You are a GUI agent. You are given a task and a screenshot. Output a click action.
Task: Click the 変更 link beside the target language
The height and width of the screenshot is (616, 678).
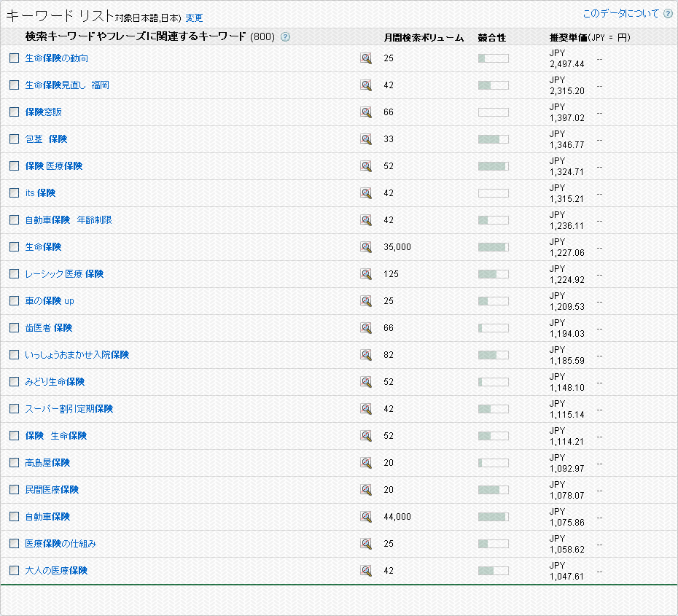194,18
